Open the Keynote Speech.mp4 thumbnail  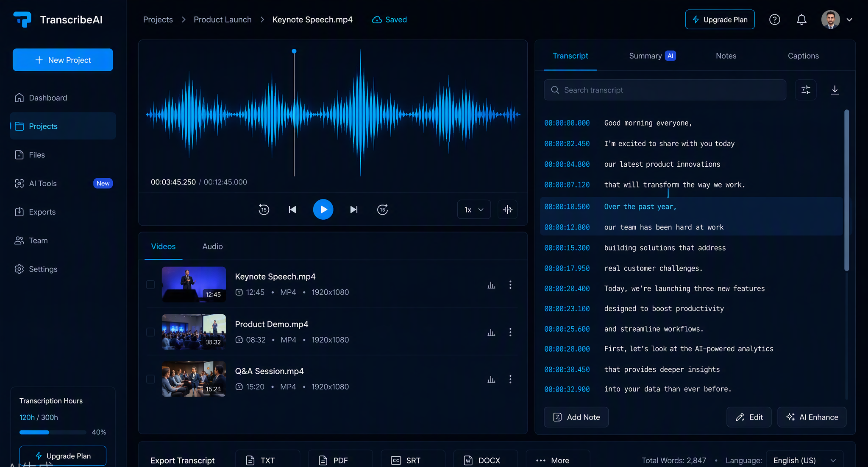tap(194, 284)
